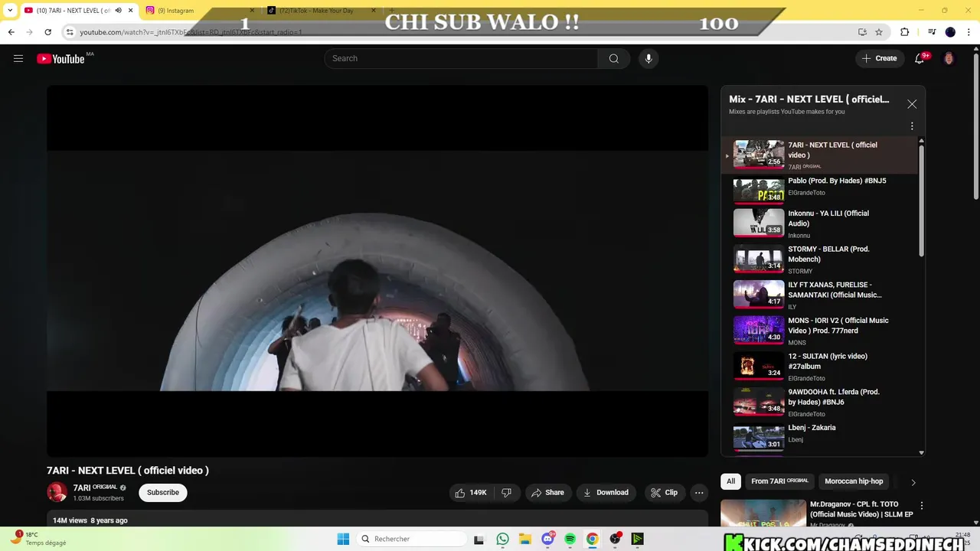Play MONS - IORI V2 video
980x551 pixels.
pyautogui.click(x=819, y=331)
